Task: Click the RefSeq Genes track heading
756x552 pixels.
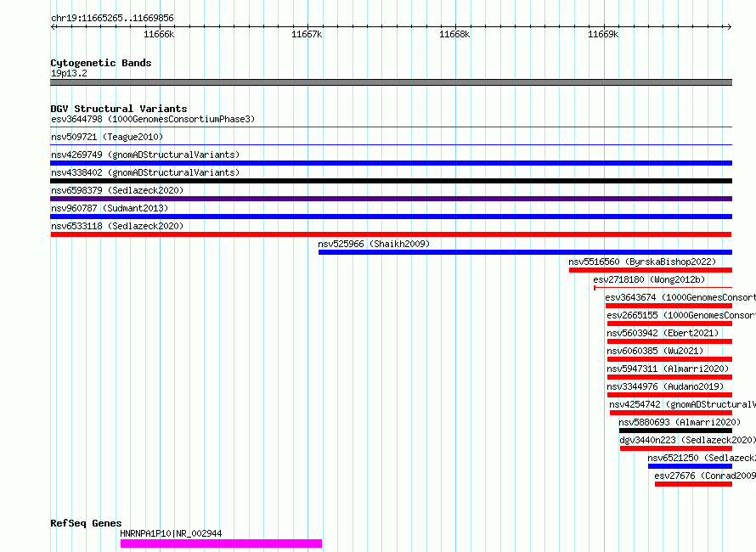Action: coord(86,523)
